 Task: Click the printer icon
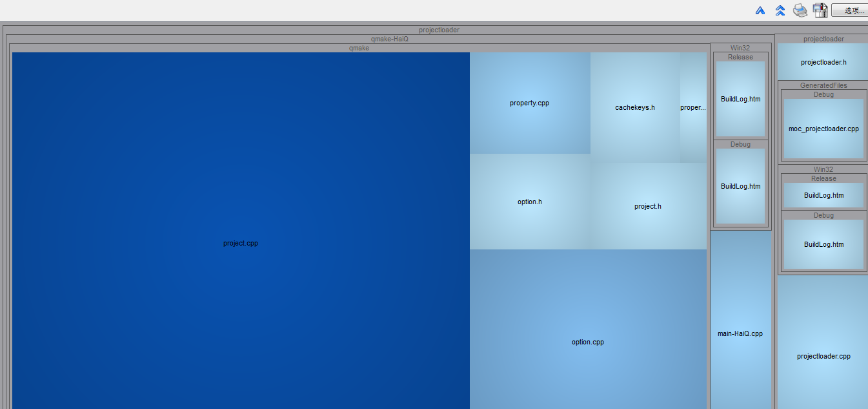[800, 10]
